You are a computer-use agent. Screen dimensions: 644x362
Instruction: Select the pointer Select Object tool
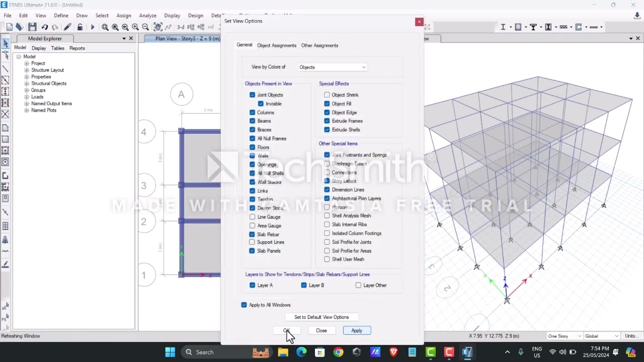click(6, 44)
